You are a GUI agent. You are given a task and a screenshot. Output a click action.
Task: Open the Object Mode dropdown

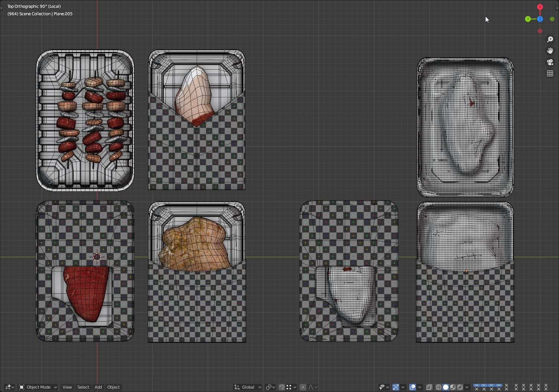click(x=38, y=387)
